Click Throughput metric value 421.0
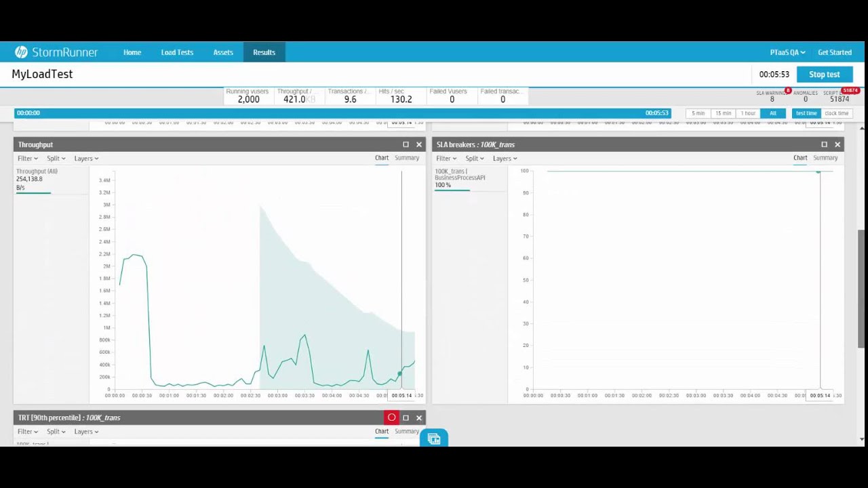868x488 pixels. click(294, 99)
